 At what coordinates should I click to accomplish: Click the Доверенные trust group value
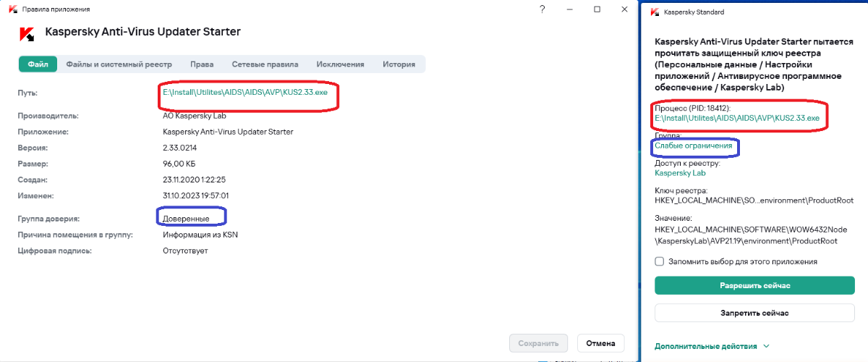[186, 218]
